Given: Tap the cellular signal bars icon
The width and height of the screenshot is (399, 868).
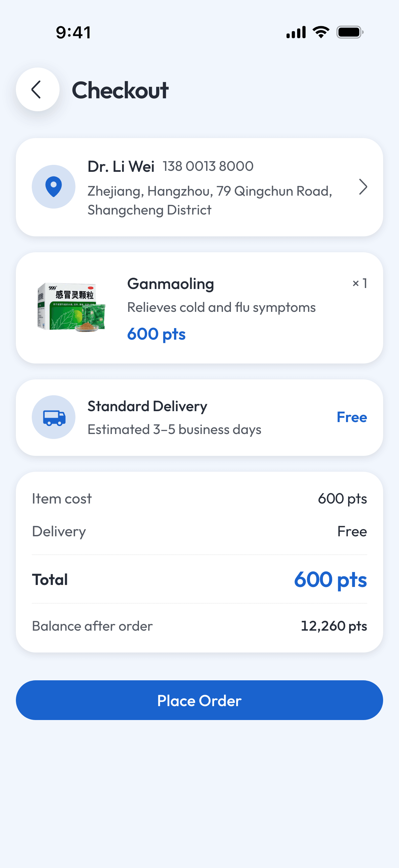Looking at the screenshot, I should tap(296, 32).
